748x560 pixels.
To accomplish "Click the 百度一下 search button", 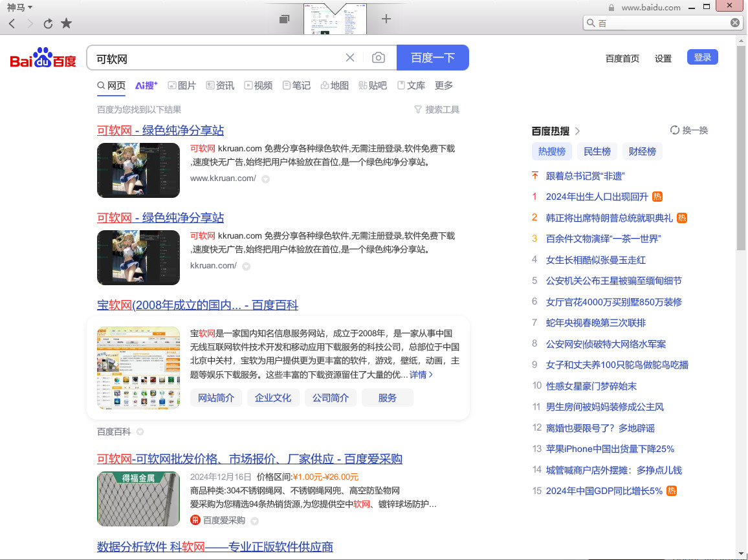I will pos(433,58).
